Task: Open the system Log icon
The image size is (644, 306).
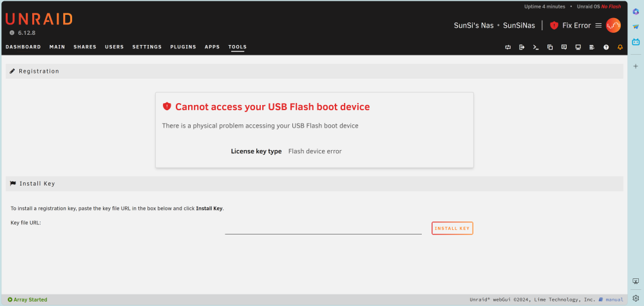Action: [592, 47]
